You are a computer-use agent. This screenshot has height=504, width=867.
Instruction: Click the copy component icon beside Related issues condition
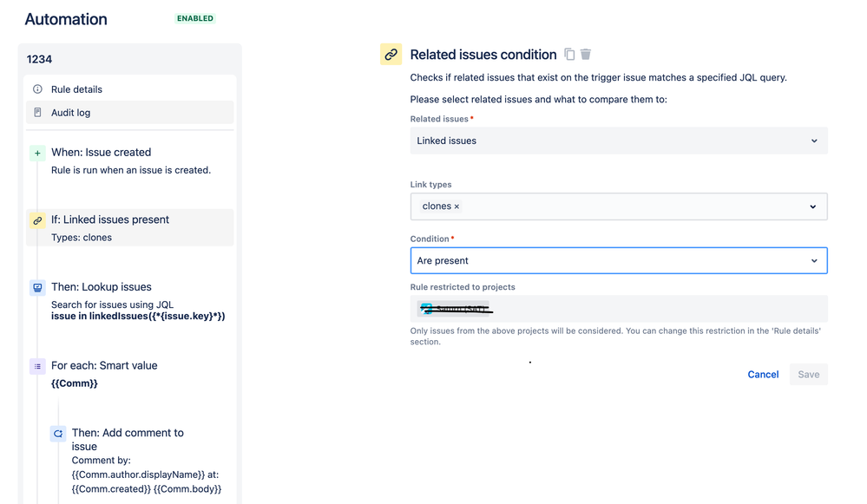coord(569,54)
